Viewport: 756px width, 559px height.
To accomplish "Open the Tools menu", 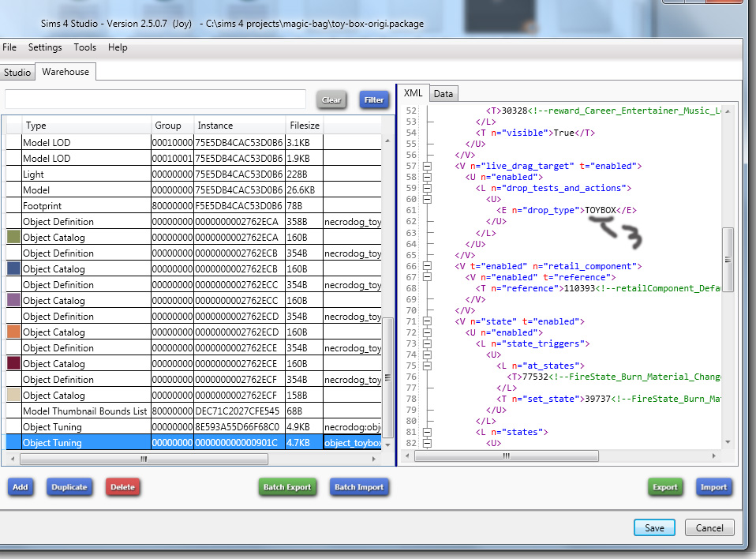I will click(85, 47).
